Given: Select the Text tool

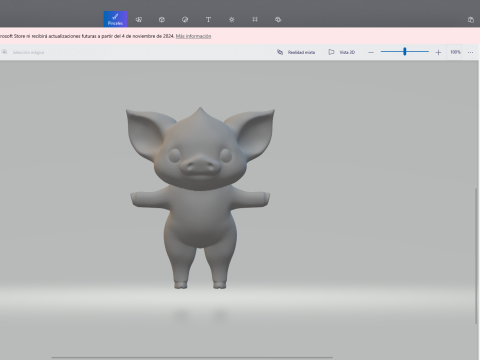Looking at the screenshot, I should (x=208, y=20).
